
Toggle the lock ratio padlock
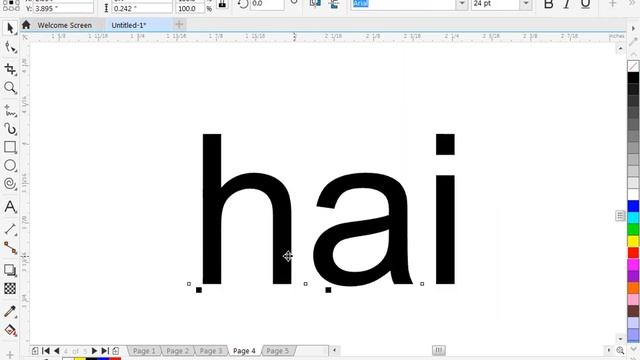[x=222, y=4]
